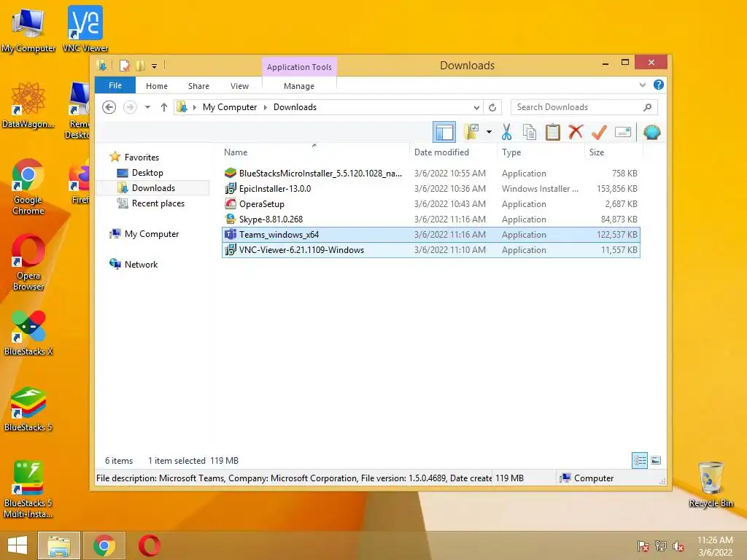
Task: Click the Application Tools contextual tab
Action: point(299,67)
